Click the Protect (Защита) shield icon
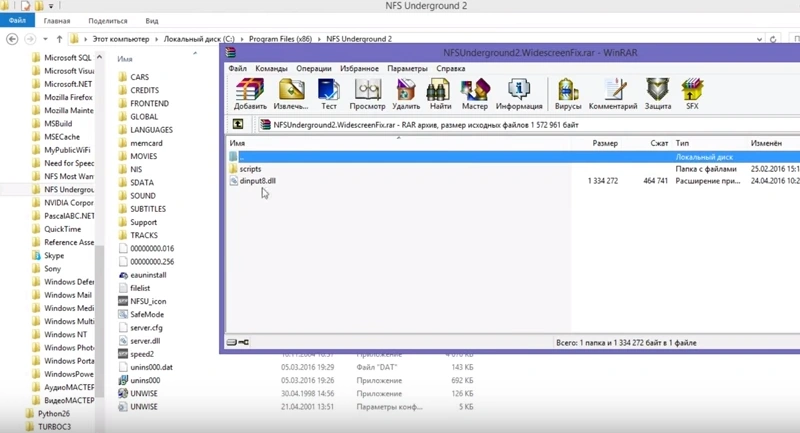800x433 pixels. tap(658, 94)
